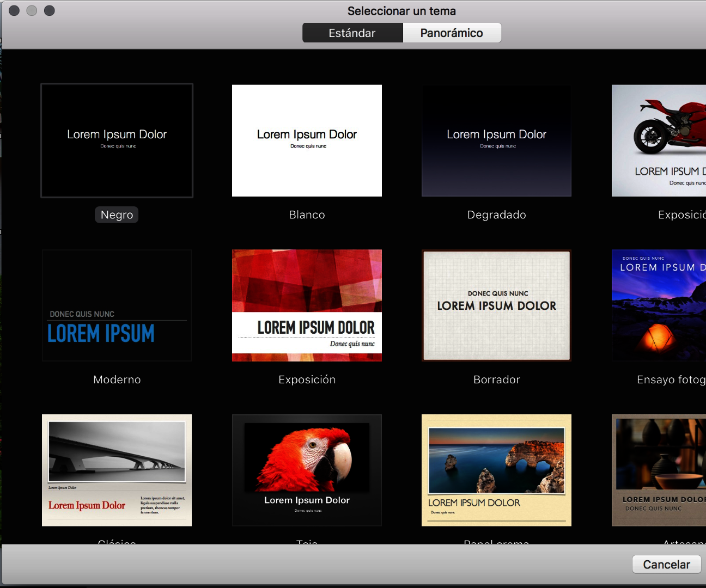Click the highlighted Negro theme label
The width and height of the screenshot is (706, 588).
(x=117, y=215)
